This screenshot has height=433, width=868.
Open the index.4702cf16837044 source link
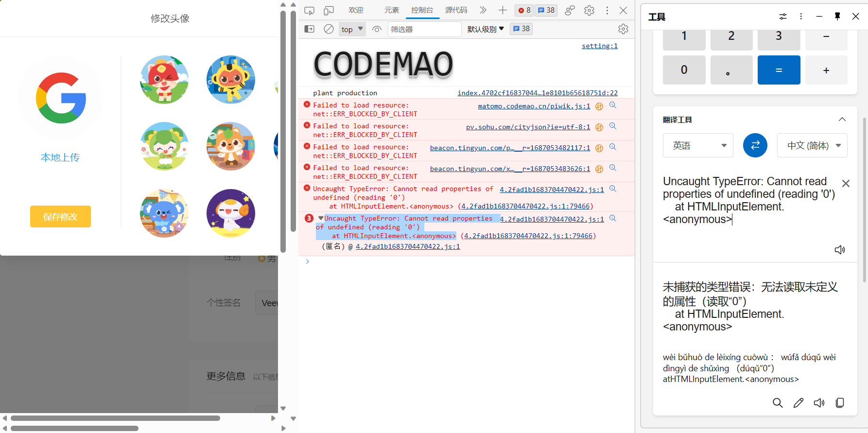tap(538, 93)
